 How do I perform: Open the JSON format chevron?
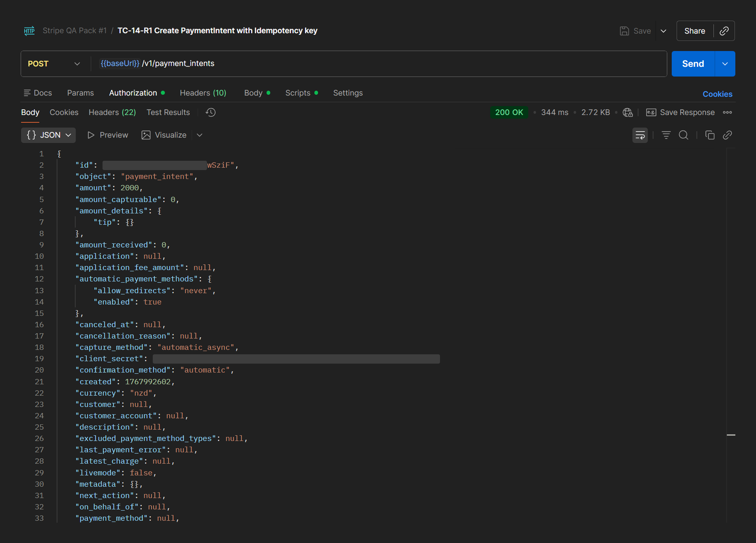coord(68,135)
